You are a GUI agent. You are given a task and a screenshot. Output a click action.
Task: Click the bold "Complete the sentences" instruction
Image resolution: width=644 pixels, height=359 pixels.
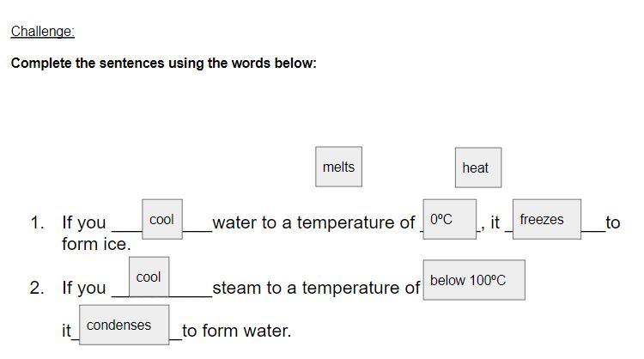[163, 64]
